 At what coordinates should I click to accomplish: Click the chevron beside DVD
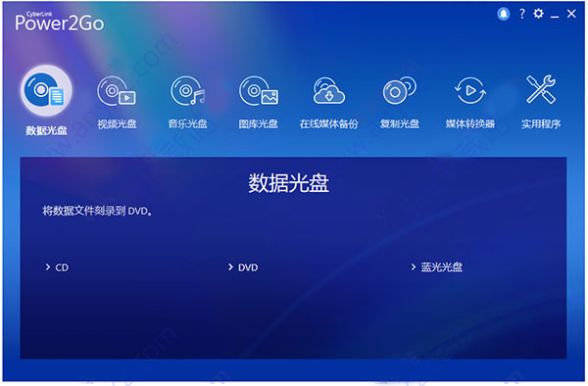pyautogui.click(x=230, y=266)
